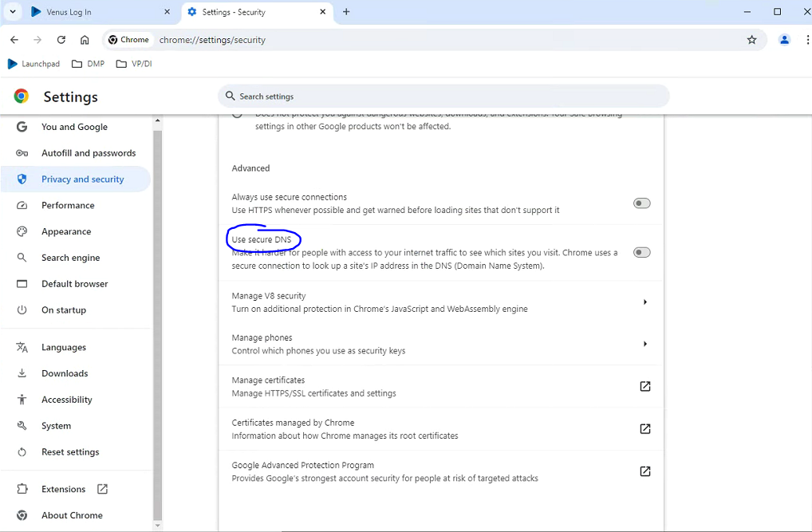Reload the page with the refresh icon

point(61,40)
